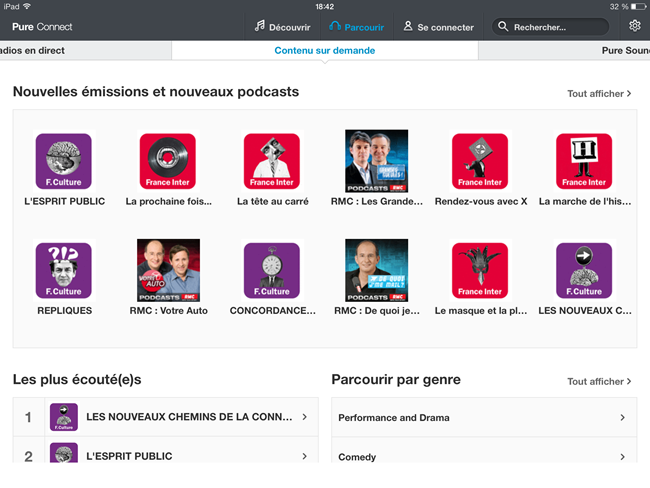
Task: Click the 'Parcourir par genre' heading
Action: point(396,379)
